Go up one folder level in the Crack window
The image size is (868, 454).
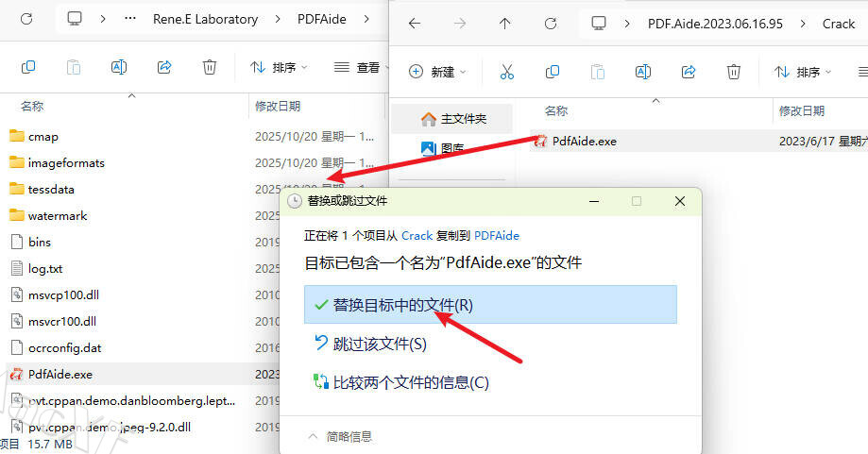(505, 23)
